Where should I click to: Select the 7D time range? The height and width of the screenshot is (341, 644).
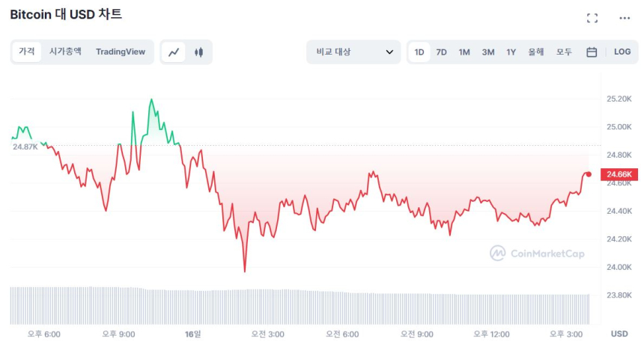click(442, 52)
